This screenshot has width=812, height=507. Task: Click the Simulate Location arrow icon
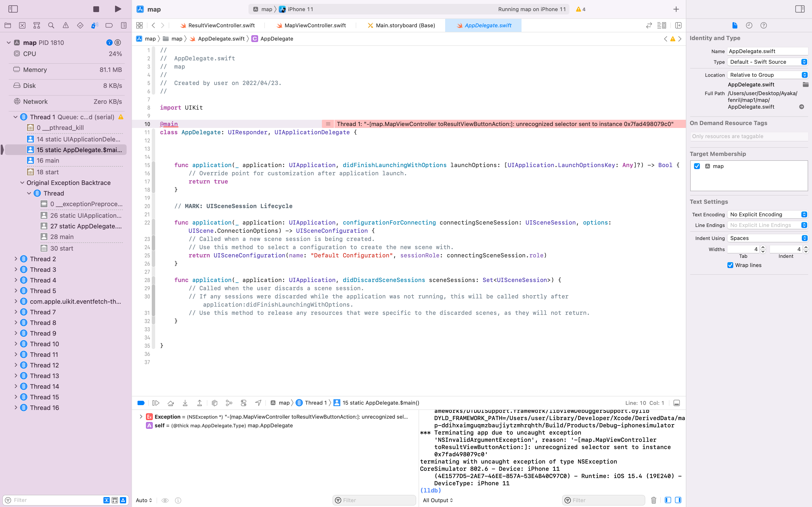tap(258, 403)
